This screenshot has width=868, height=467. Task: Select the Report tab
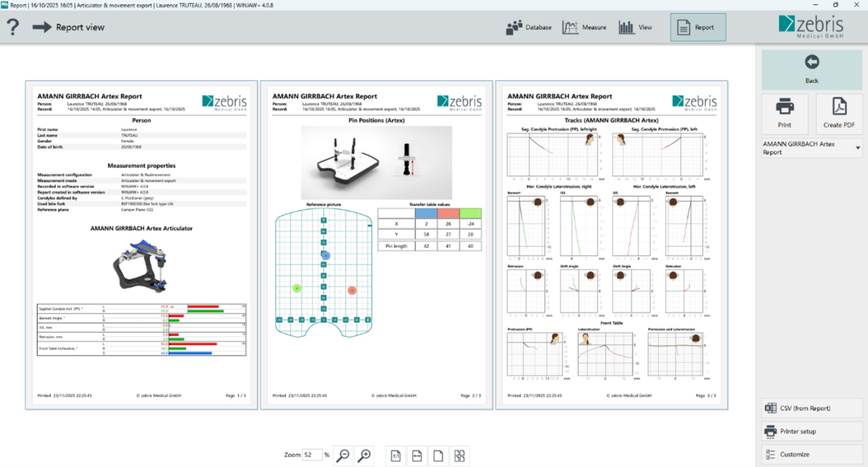coord(697,28)
